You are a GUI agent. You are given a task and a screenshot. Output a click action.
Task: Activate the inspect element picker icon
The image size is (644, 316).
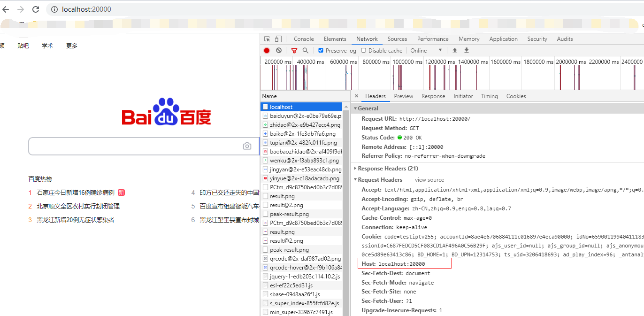(267, 39)
